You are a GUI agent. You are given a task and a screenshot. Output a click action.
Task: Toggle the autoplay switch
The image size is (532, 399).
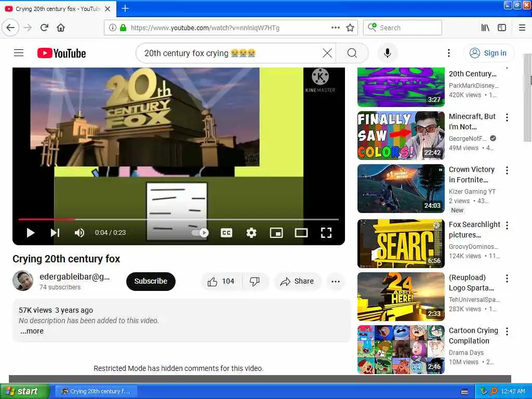point(200,233)
